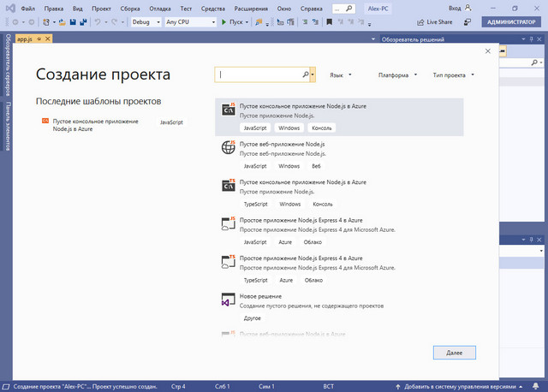548x392 pixels.
Task: Click the green Пуск run arrow
Action: [223, 22]
